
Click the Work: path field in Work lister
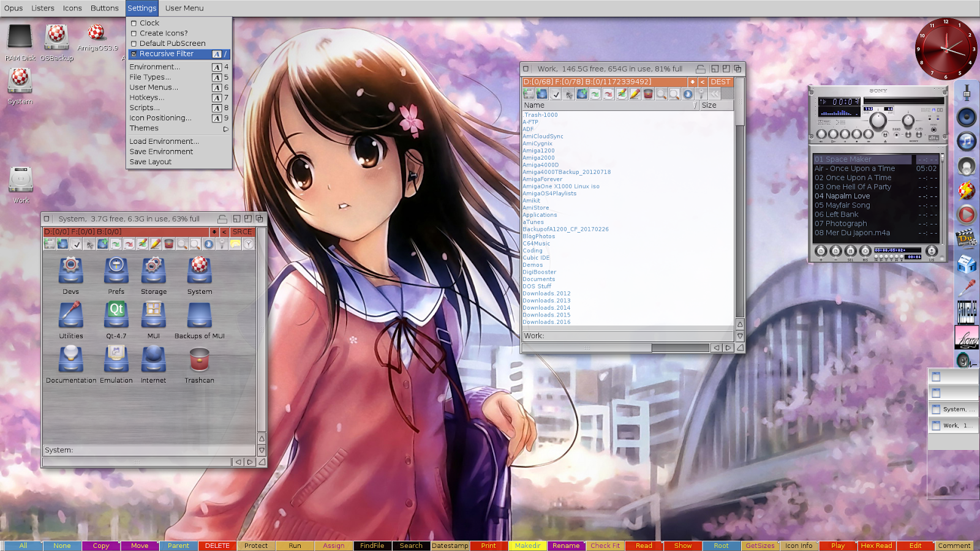627,336
